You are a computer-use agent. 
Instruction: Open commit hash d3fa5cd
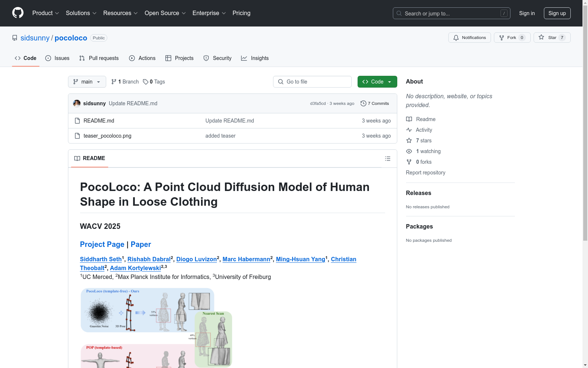pyautogui.click(x=318, y=103)
